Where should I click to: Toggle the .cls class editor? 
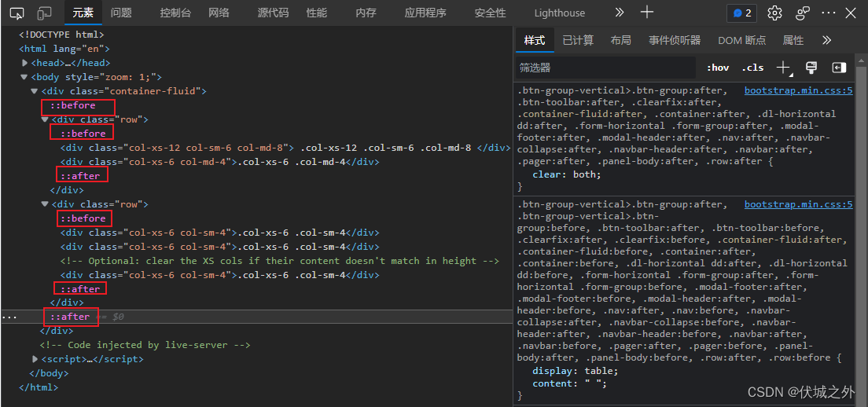point(752,68)
